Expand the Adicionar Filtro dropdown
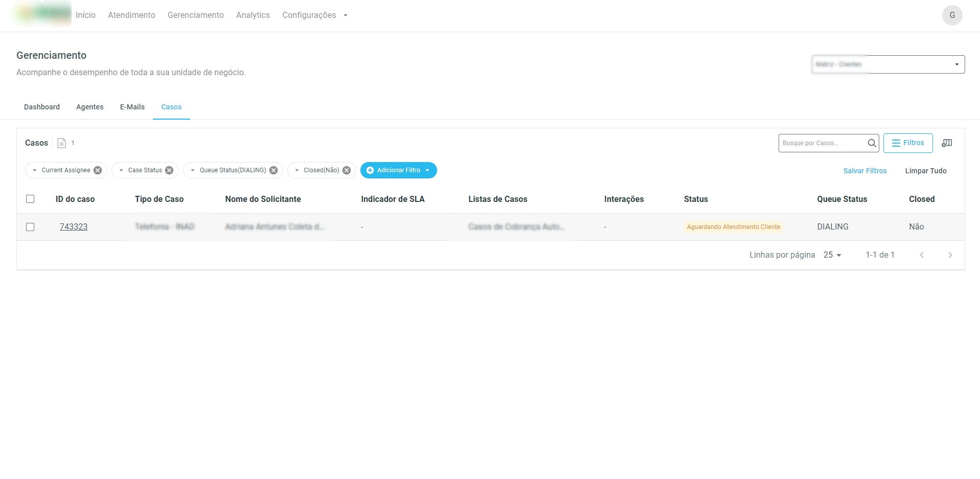The width and height of the screenshot is (980, 479). point(398,170)
